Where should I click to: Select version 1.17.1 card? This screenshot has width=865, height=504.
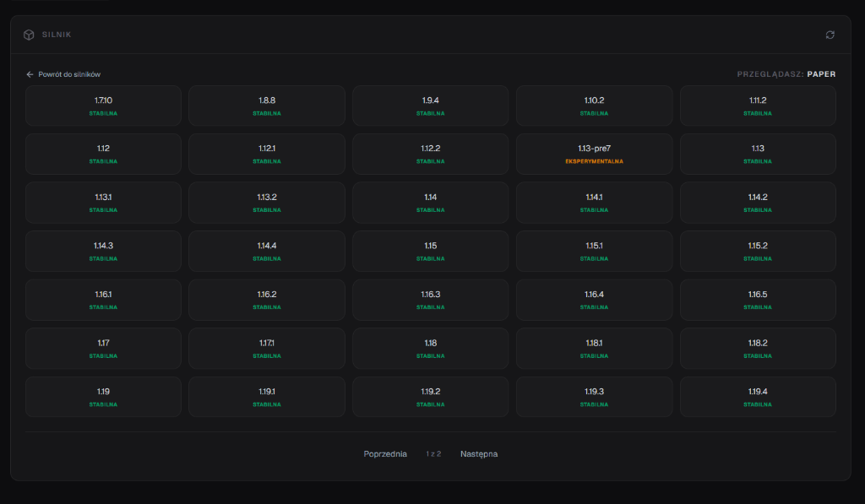pyautogui.click(x=267, y=349)
